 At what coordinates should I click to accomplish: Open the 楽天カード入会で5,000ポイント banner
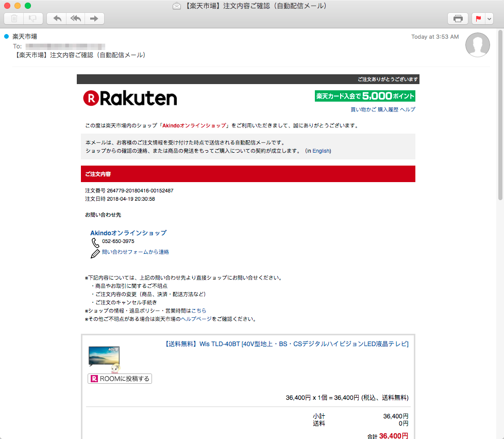coord(365,96)
